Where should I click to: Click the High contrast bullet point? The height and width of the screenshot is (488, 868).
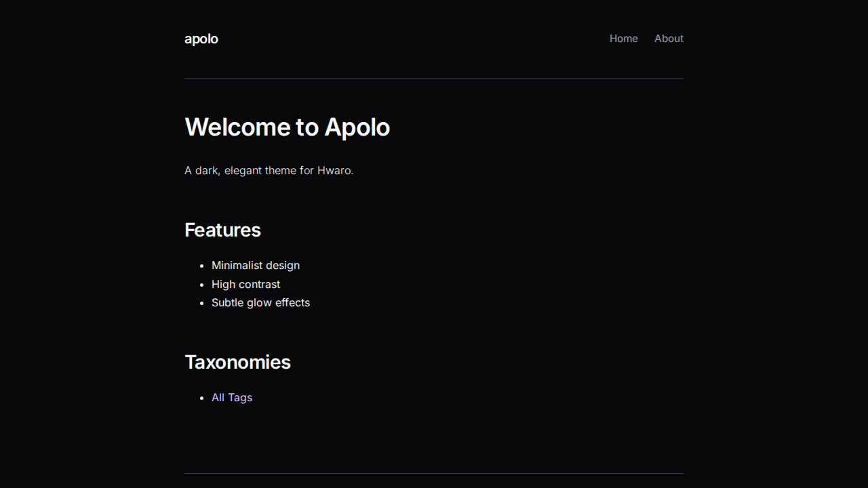[x=245, y=284]
